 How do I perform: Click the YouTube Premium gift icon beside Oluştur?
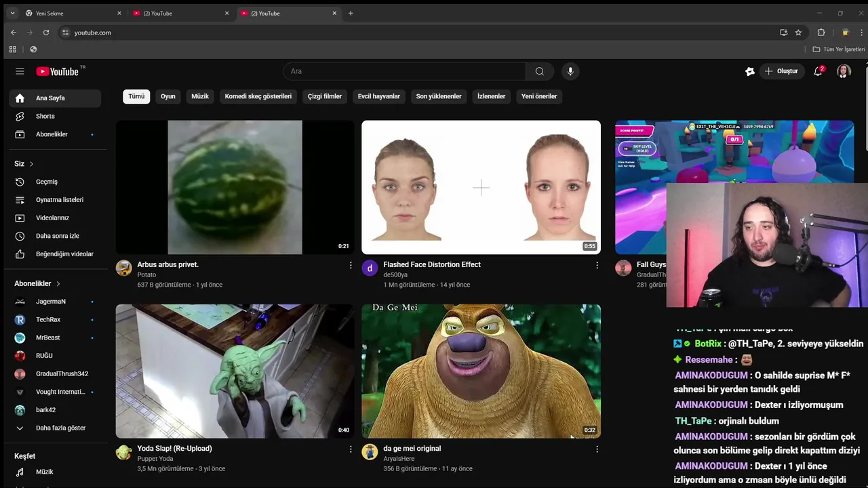click(x=750, y=71)
